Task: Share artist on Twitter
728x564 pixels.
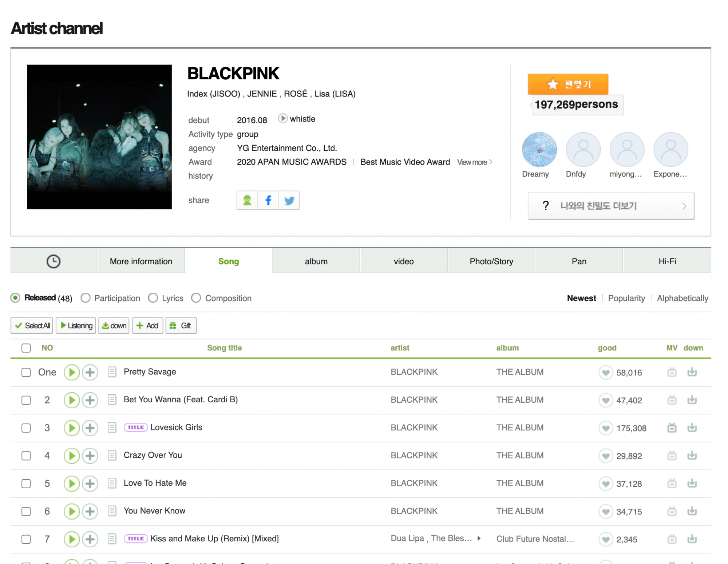Action: [x=289, y=200]
